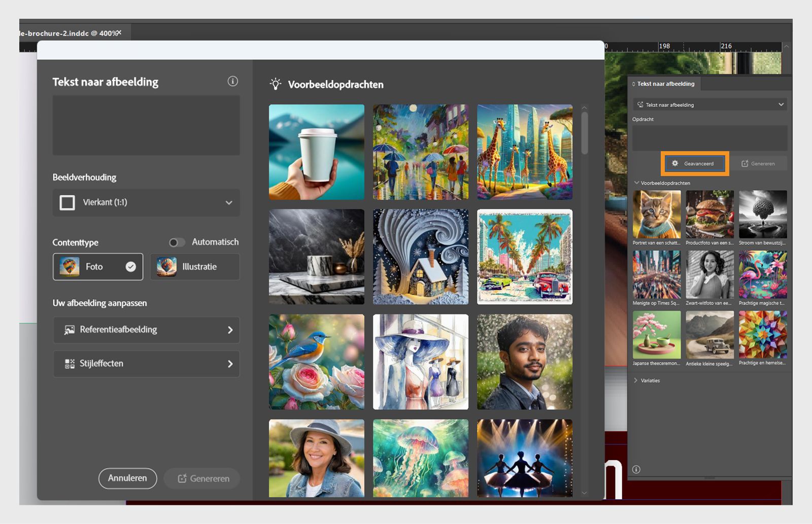Image resolution: width=812 pixels, height=524 pixels.
Task: Focus the prompt text area in the dialog
Action: click(146, 125)
